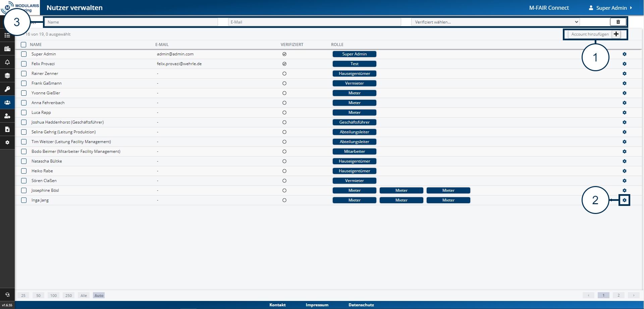Click the trash icon to clear filters

(x=618, y=22)
